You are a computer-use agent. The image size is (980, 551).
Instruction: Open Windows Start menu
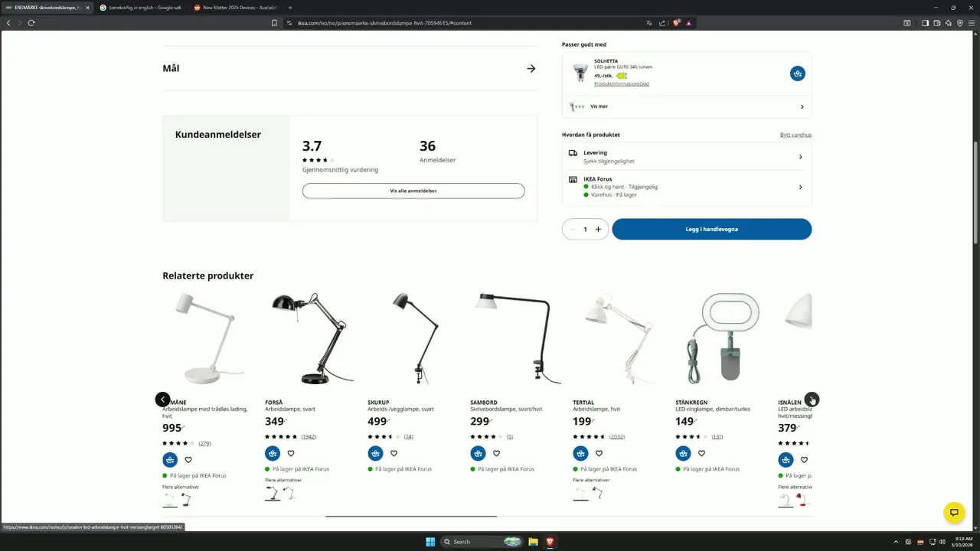(430, 542)
